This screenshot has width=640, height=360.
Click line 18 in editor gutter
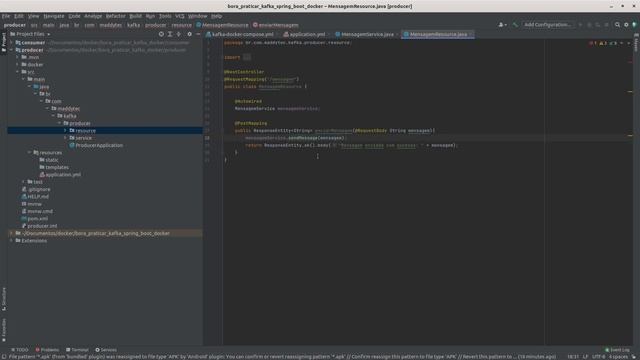click(x=207, y=138)
